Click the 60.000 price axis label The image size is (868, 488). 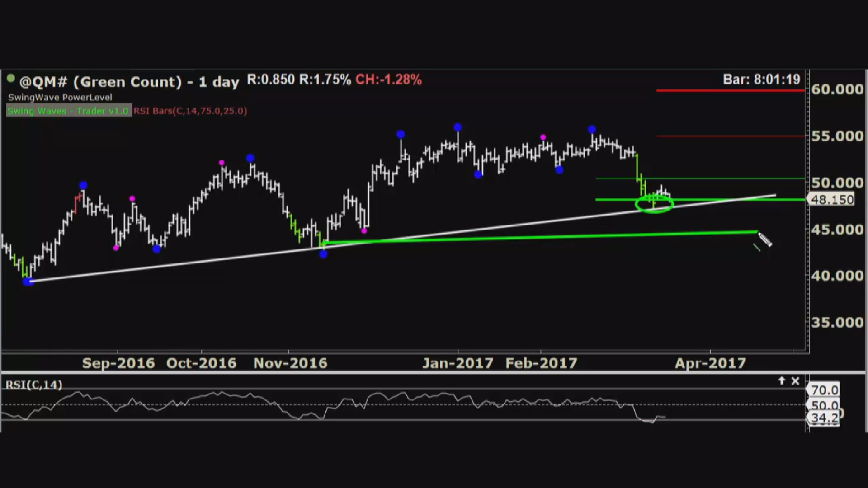pyautogui.click(x=837, y=89)
